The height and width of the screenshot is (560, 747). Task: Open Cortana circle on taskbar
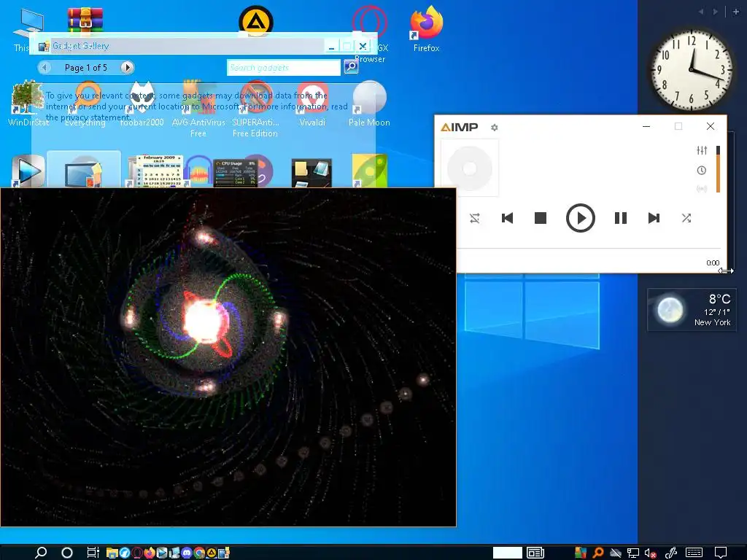(67, 553)
